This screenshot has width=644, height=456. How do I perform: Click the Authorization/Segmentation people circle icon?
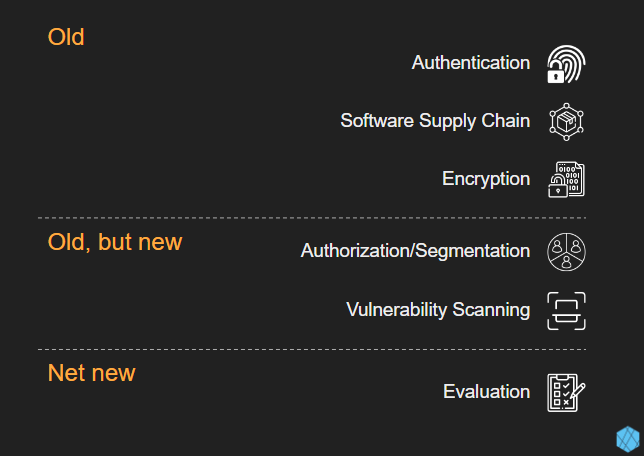566,251
